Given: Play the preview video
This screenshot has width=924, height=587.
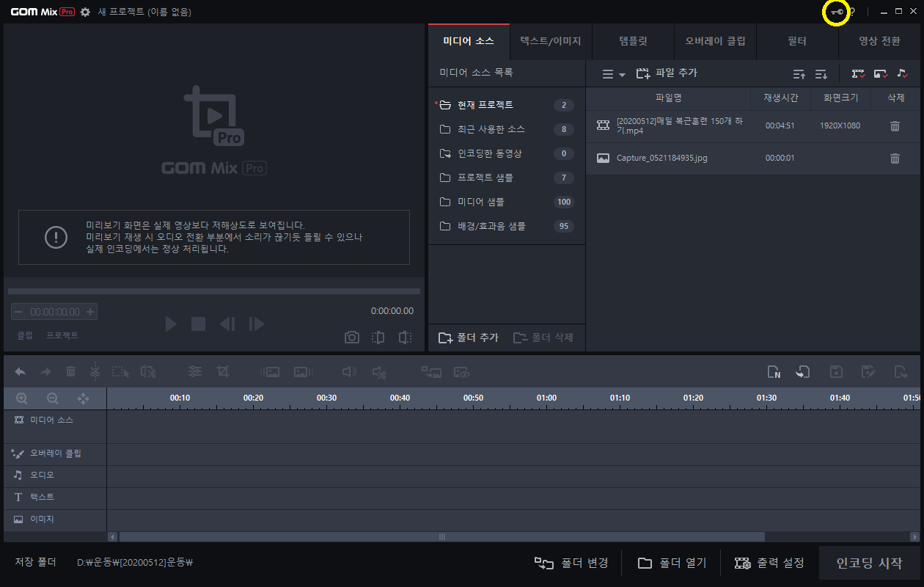Looking at the screenshot, I should [x=171, y=324].
